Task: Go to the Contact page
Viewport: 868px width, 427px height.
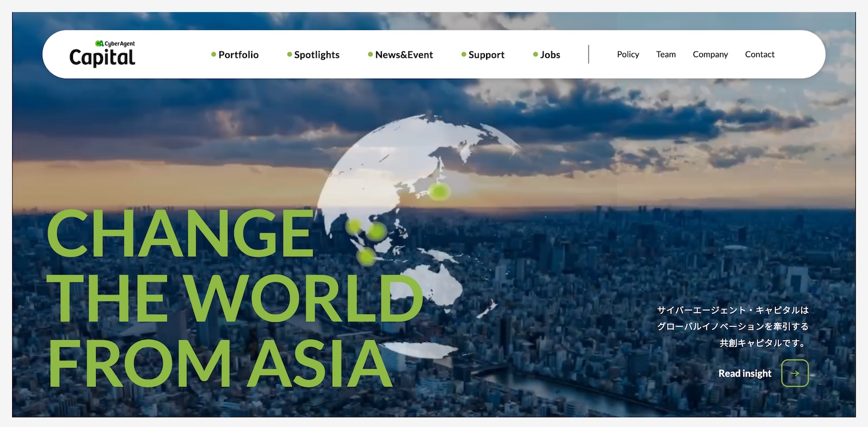Action: (760, 54)
